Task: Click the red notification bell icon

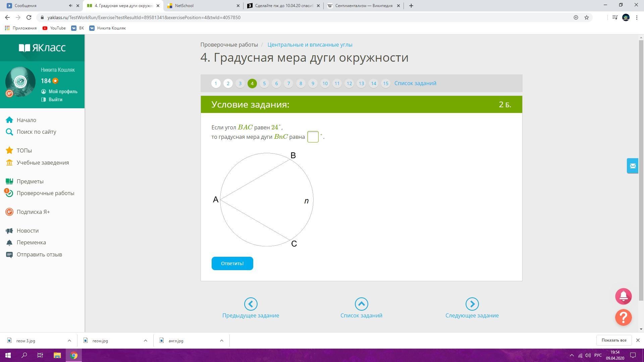Action: pyautogui.click(x=623, y=296)
